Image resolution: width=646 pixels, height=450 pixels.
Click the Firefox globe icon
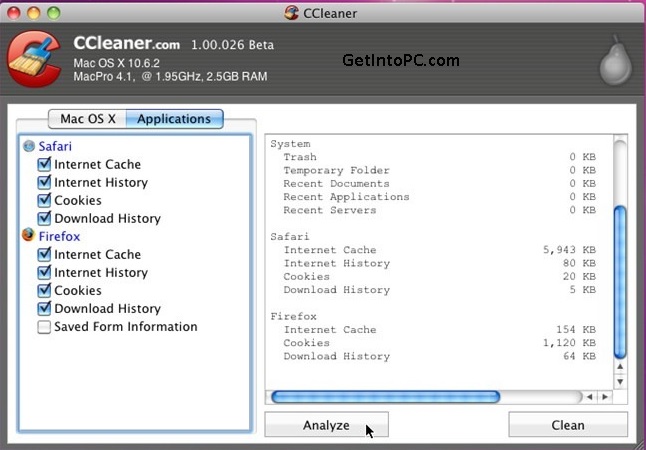coord(28,236)
